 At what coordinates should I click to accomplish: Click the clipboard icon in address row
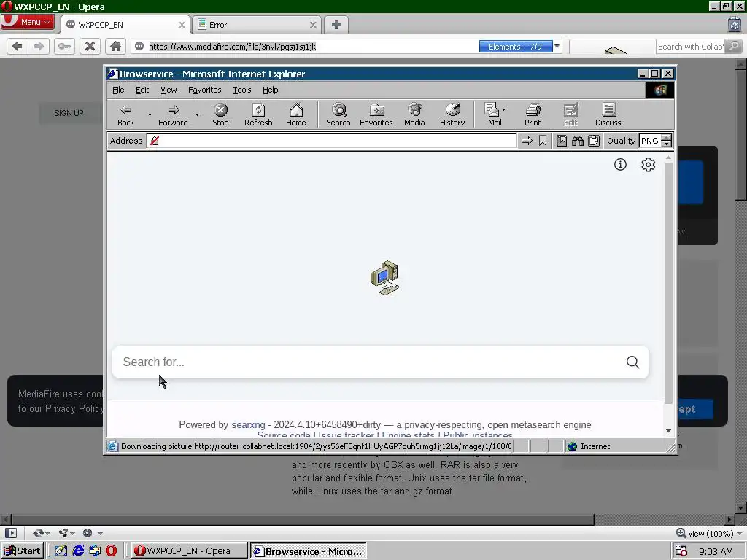coord(594,141)
